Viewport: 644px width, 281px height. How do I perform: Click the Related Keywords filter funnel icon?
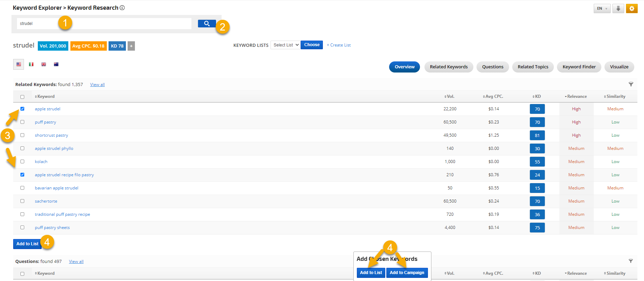[631, 84]
